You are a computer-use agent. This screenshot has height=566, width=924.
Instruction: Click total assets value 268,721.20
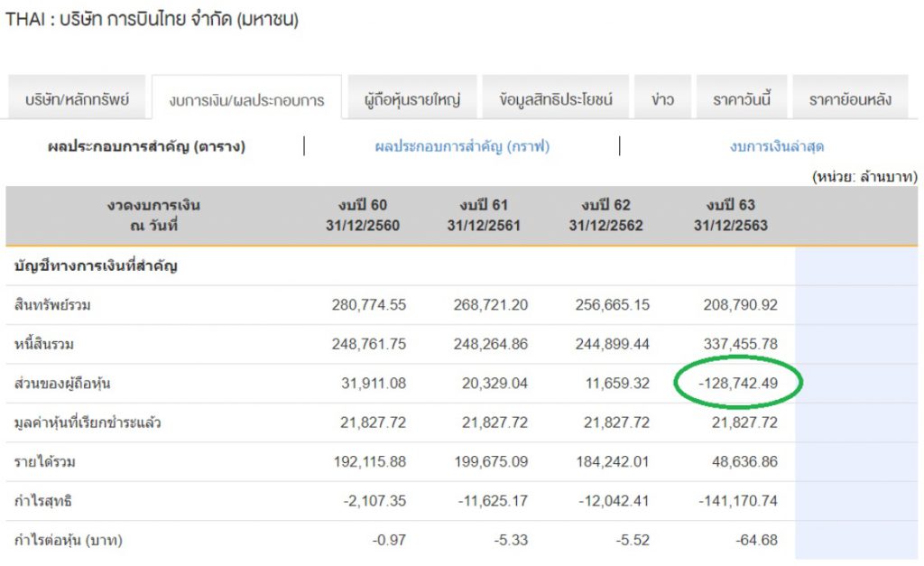490,305
